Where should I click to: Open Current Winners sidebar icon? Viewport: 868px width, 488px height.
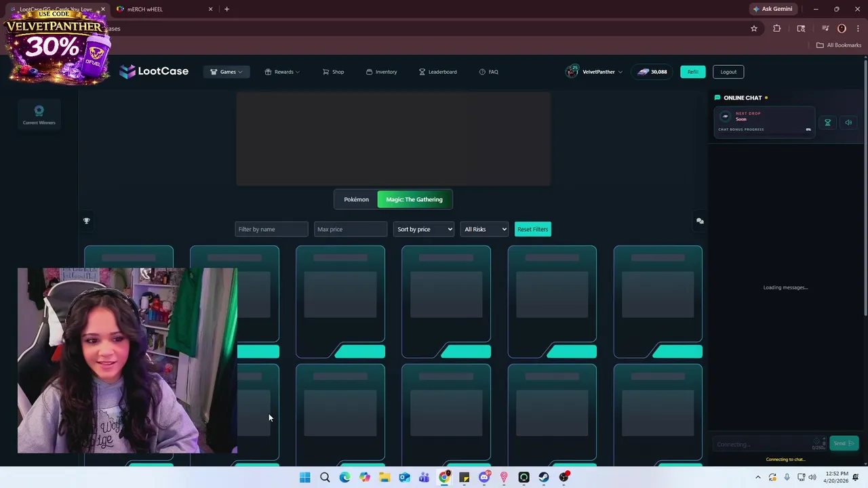tap(39, 115)
